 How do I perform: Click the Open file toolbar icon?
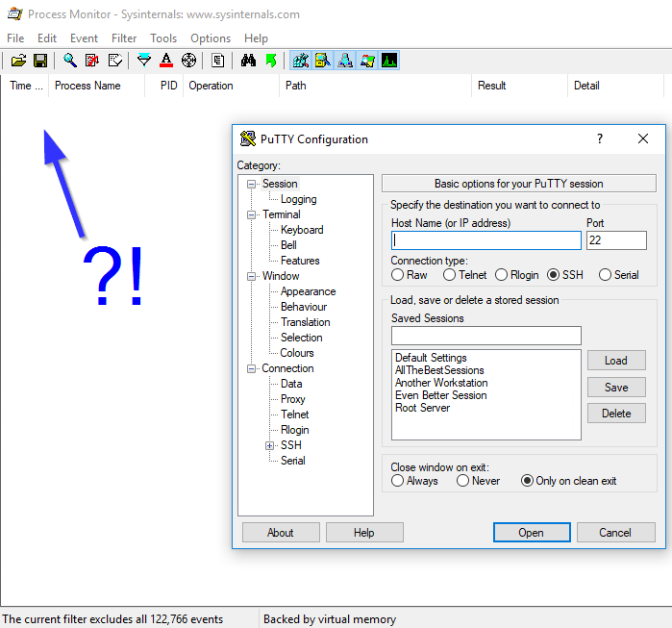point(18,61)
